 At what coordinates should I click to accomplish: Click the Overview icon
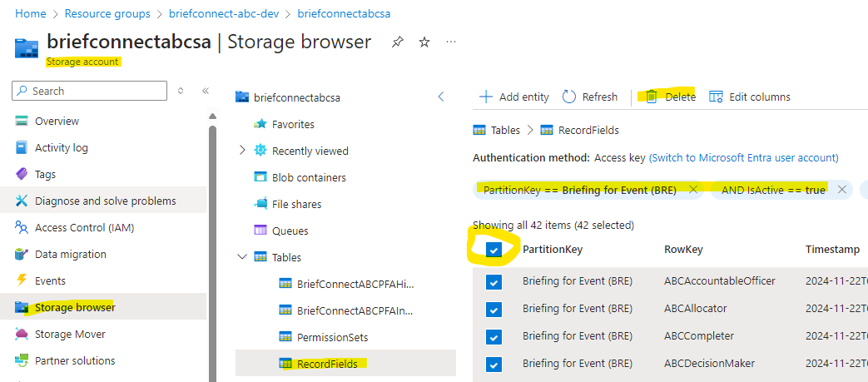(22, 121)
